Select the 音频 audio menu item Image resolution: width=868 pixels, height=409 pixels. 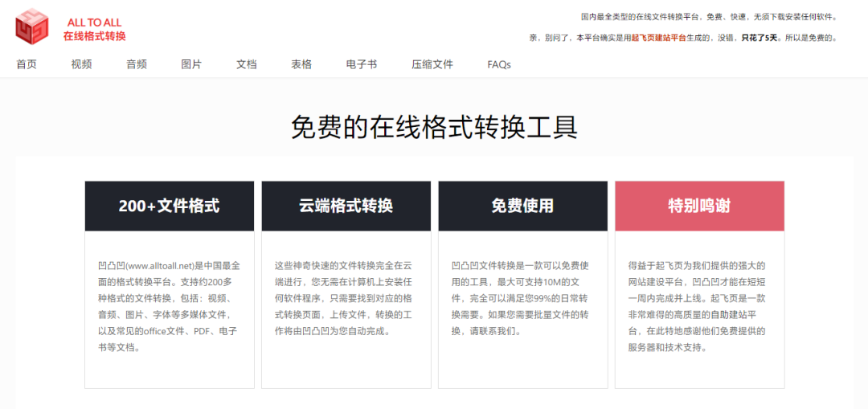click(137, 64)
